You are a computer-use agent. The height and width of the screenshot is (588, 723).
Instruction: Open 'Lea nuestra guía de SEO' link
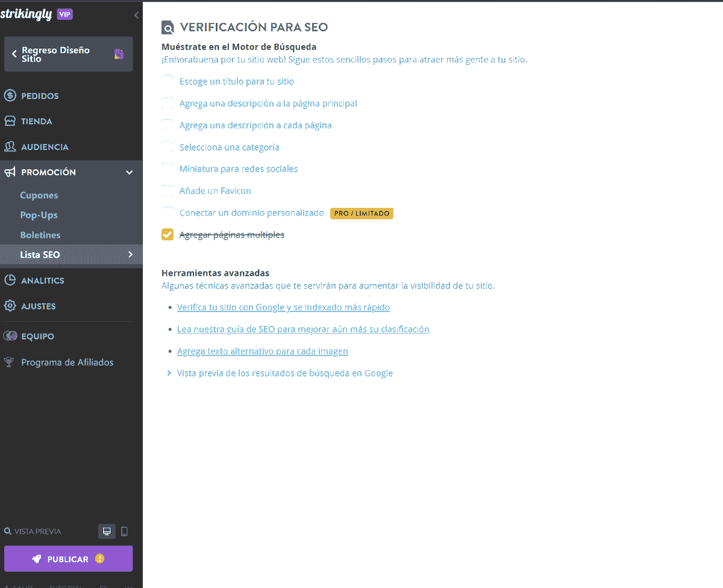pyautogui.click(x=303, y=330)
